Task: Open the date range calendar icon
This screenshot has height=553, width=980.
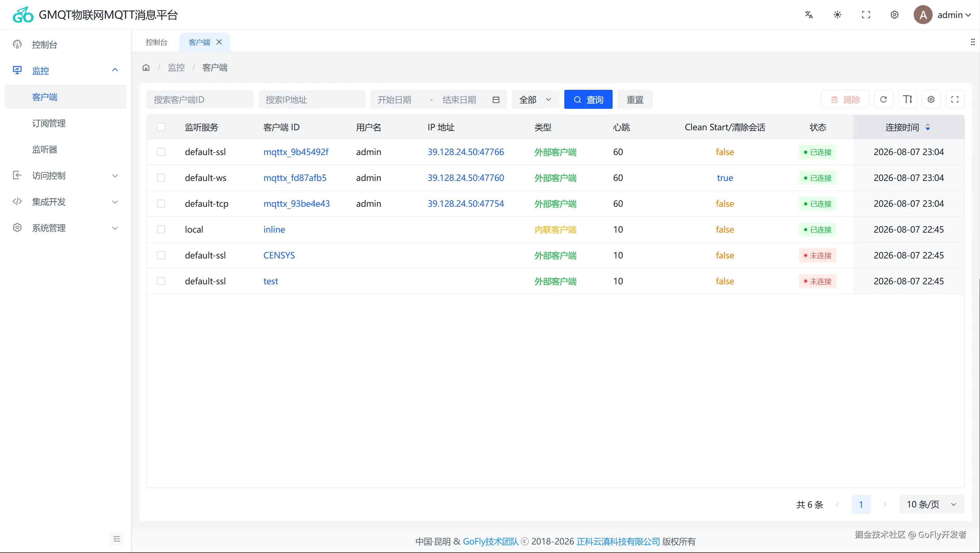Action: [496, 100]
